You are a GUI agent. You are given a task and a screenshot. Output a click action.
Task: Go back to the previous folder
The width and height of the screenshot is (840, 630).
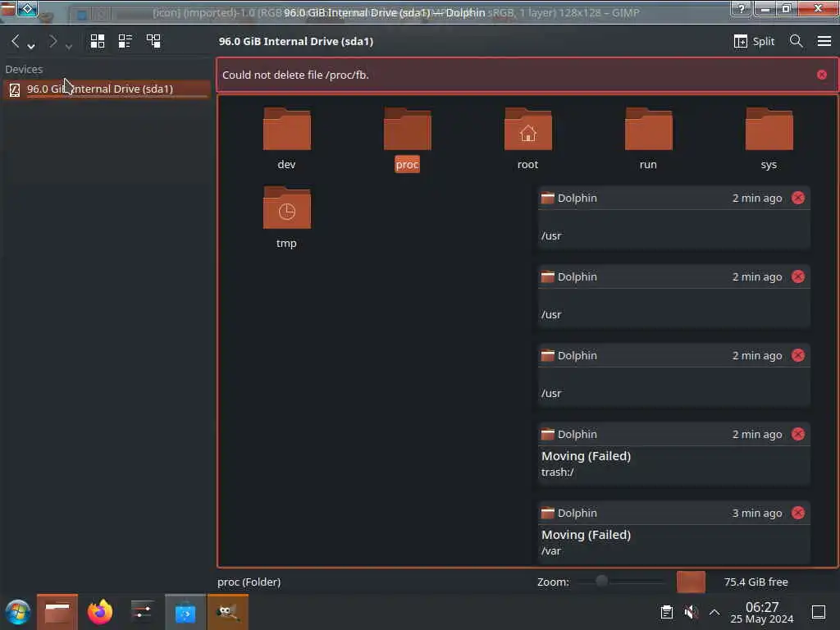tap(15, 41)
